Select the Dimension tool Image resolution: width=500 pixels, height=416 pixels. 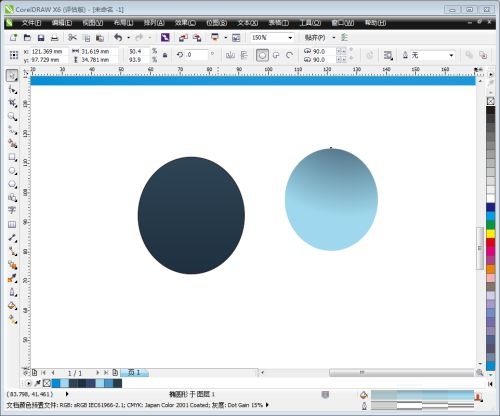pos(12,238)
